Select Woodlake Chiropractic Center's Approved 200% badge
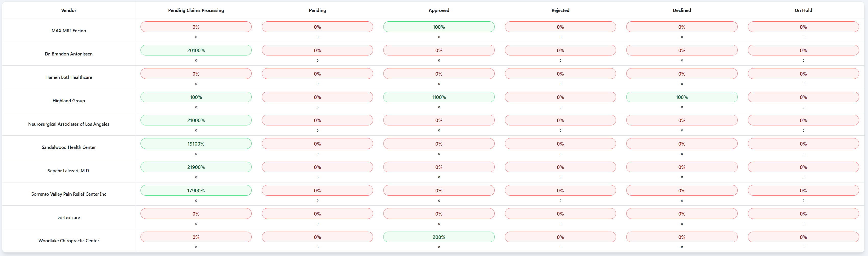This screenshot has width=868, height=256. 438,237
